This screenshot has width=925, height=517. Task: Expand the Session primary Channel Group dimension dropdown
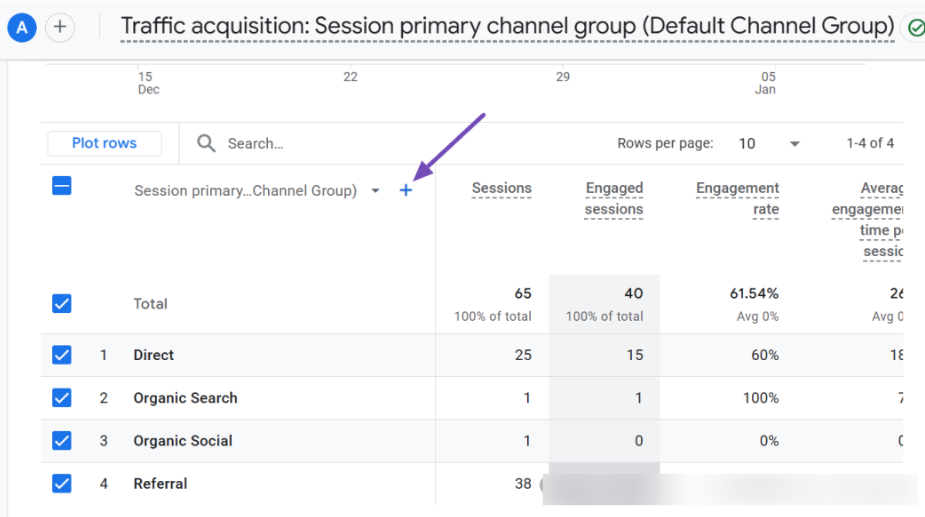[375, 191]
